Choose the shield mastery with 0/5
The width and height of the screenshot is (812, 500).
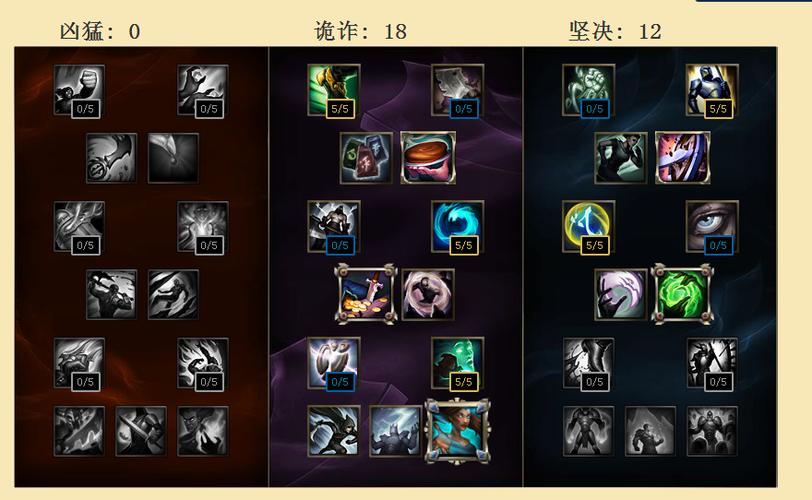click(x=334, y=363)
